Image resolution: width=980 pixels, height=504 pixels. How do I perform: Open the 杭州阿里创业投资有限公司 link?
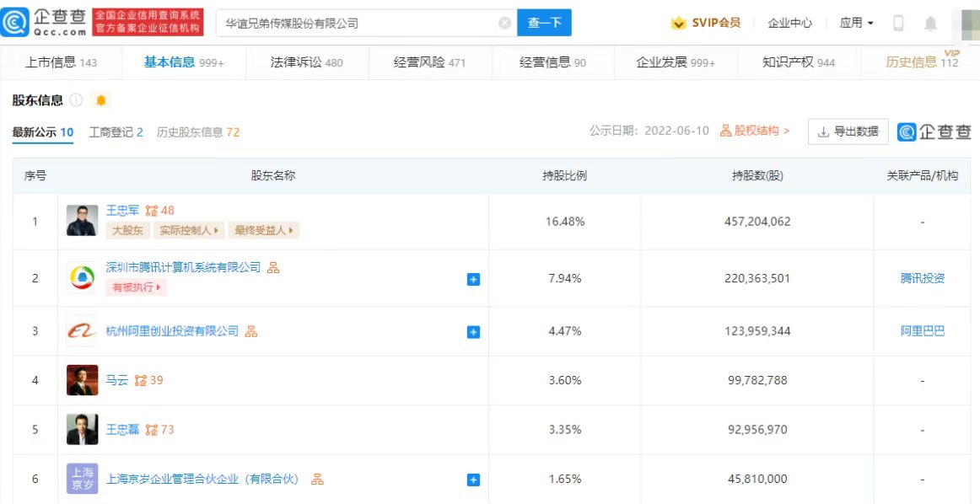pyautogui.click(x=173, y=331)
